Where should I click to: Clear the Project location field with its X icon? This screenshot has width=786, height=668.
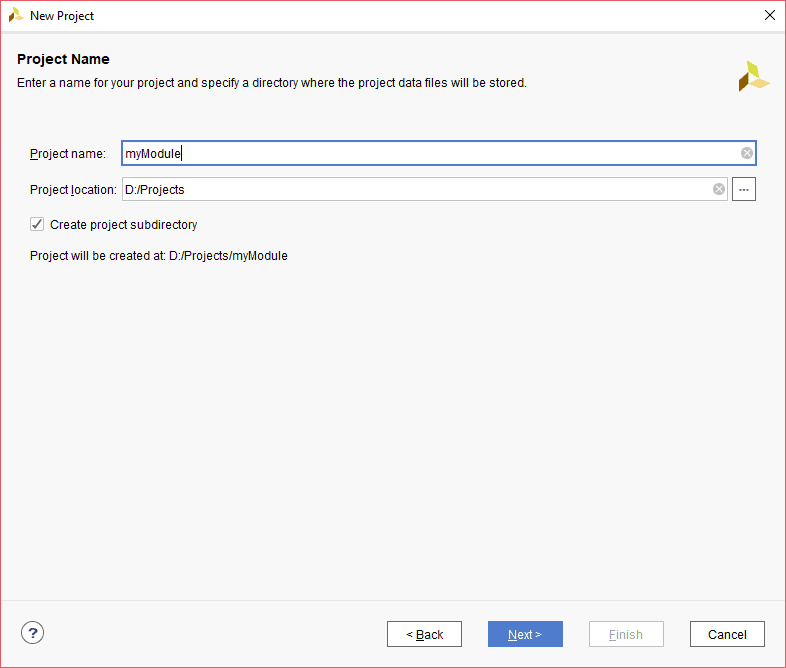click(x=719, y=189)
